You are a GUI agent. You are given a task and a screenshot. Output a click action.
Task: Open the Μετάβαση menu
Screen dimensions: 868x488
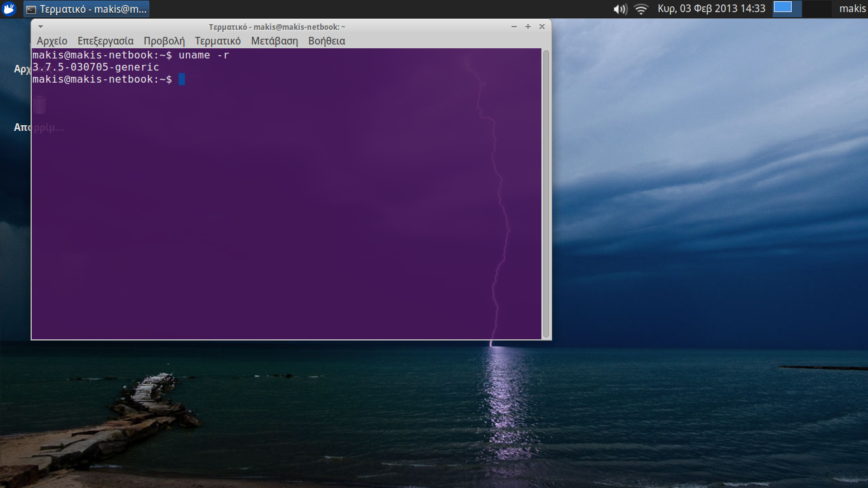[275, 41]
